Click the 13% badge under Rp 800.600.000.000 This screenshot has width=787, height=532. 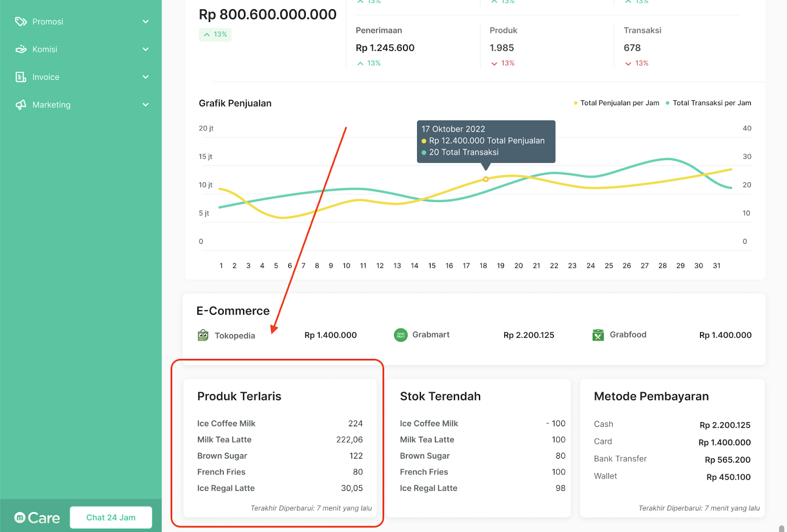[x=215, y=34]
